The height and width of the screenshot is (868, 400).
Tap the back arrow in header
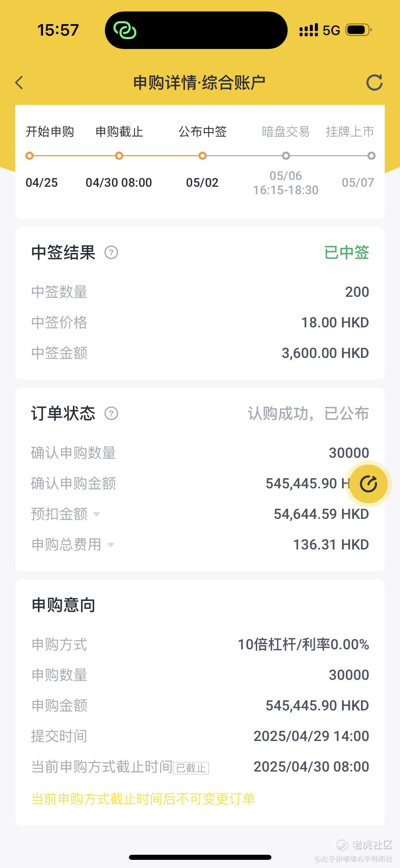(x=19, y=83)
